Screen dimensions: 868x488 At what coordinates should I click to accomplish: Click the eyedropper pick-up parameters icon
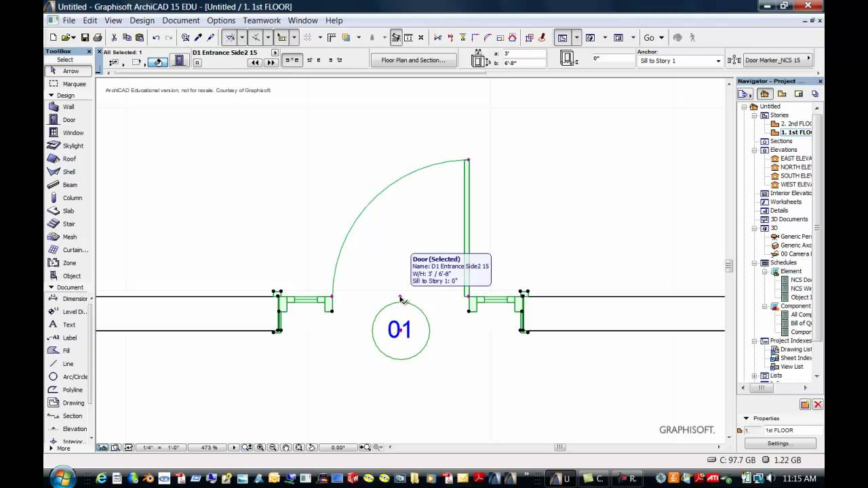198,38
